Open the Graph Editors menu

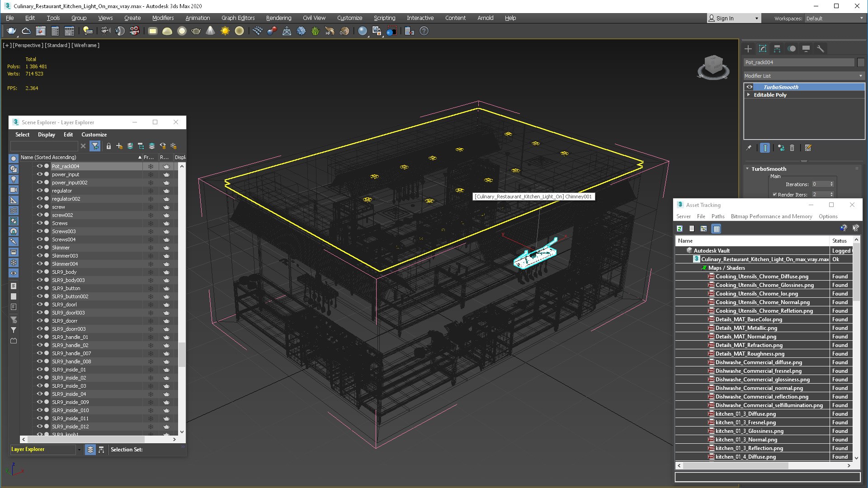pyautogui.click(x=238, y=18)
